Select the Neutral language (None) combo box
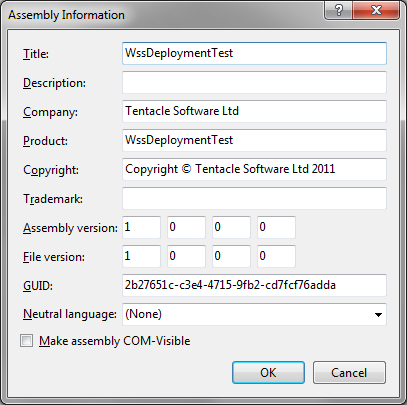The height and width of the screenshot is (405, 407). (x=254, y=314)
